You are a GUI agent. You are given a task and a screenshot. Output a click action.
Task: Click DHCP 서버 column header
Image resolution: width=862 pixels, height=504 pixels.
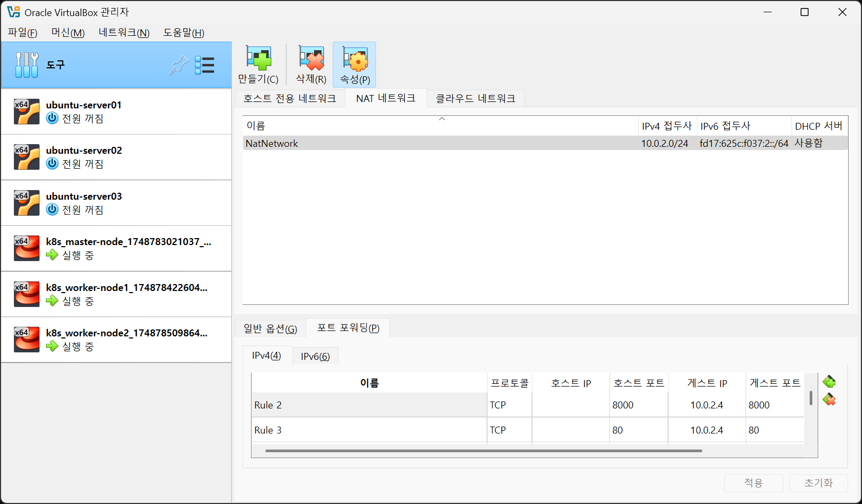[819, 126]
